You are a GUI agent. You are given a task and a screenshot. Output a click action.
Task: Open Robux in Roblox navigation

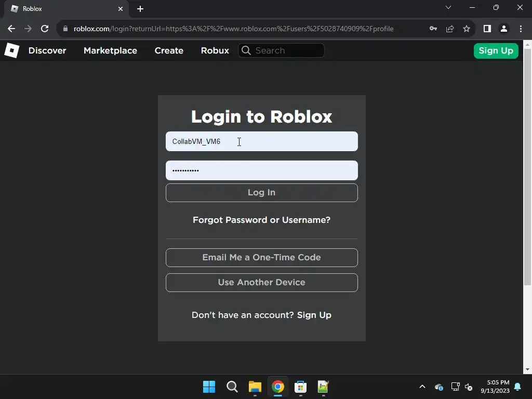215,50
